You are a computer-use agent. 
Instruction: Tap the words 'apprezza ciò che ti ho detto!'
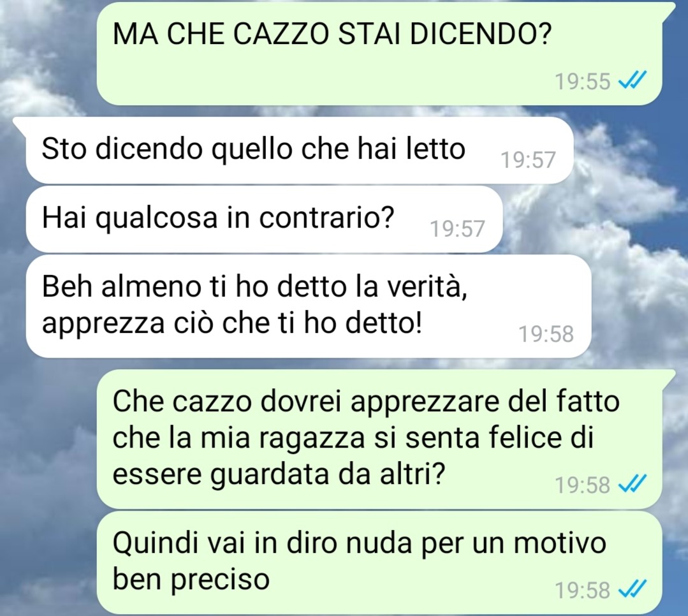(231, 324)
